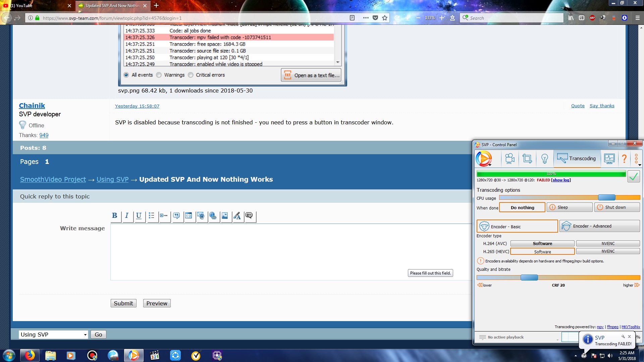Click the light bulb icon in SVP
644x362 pixels.
544,159
